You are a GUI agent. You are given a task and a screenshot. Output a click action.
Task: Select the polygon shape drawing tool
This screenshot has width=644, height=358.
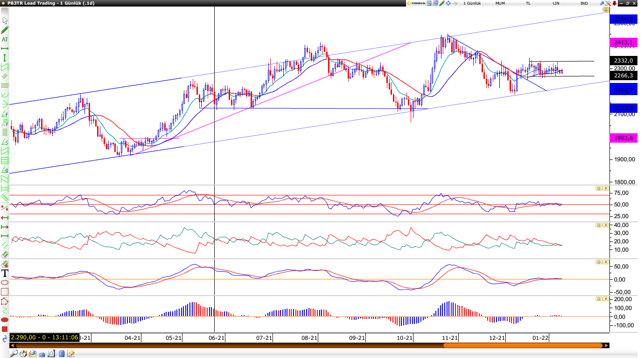[x=5, y=301]
